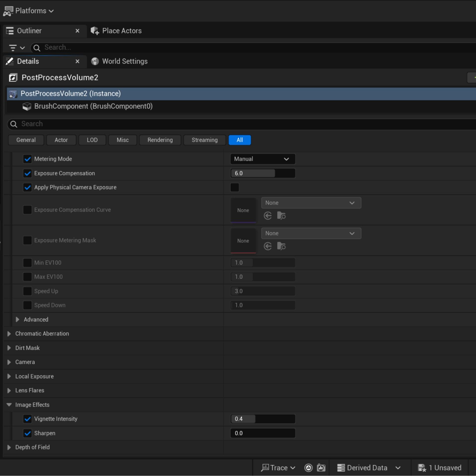Image resolution: width=476 pixels, height=476 pixels.
Task: Browse to Exposure Compensation Curve asset in Content Browser
Action: 281,216
